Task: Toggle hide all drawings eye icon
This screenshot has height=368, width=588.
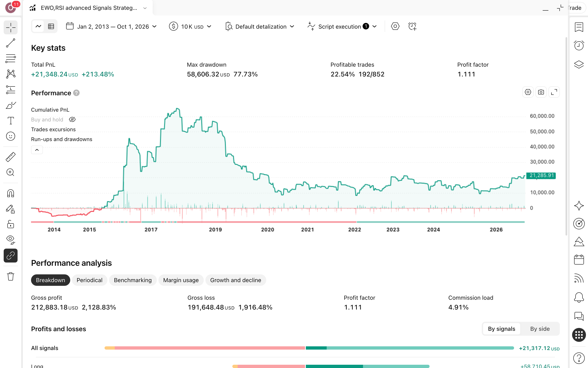Action: [11, 240]
